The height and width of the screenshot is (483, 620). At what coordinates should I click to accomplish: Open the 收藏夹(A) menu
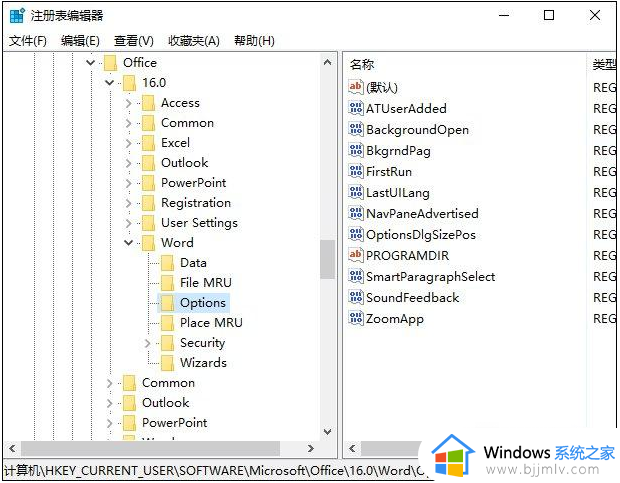(x=193, y=40)
